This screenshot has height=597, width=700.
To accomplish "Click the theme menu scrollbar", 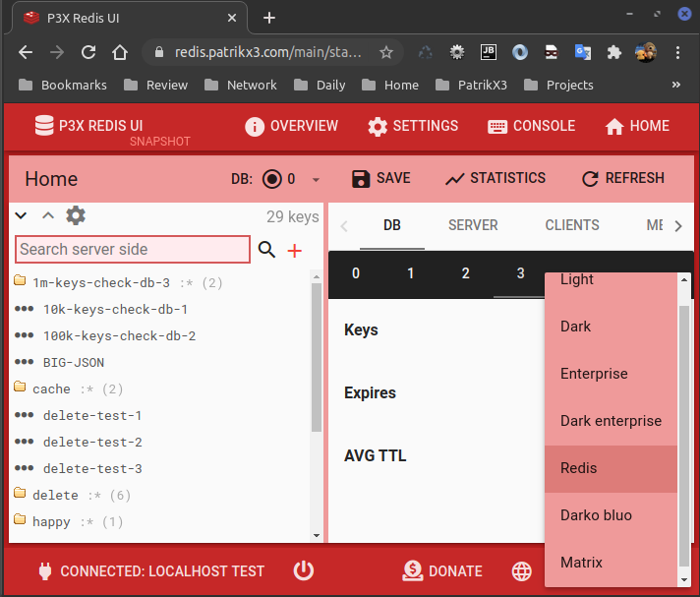I will click(x=684, y=436).
